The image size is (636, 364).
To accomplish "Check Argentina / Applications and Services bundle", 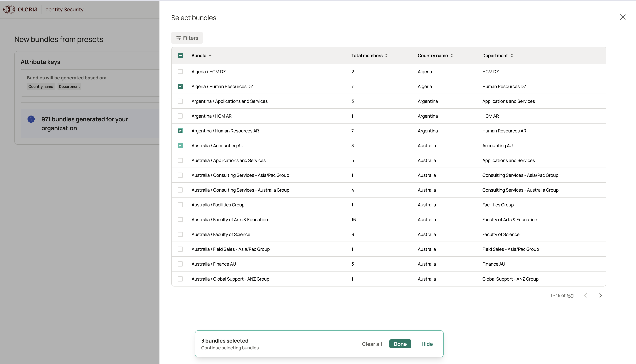I will tap(180, 101).
